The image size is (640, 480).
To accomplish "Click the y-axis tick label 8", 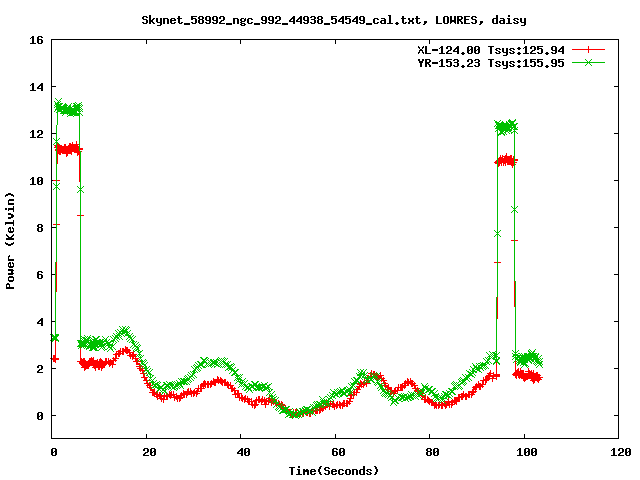I will [x=40, y=228].
